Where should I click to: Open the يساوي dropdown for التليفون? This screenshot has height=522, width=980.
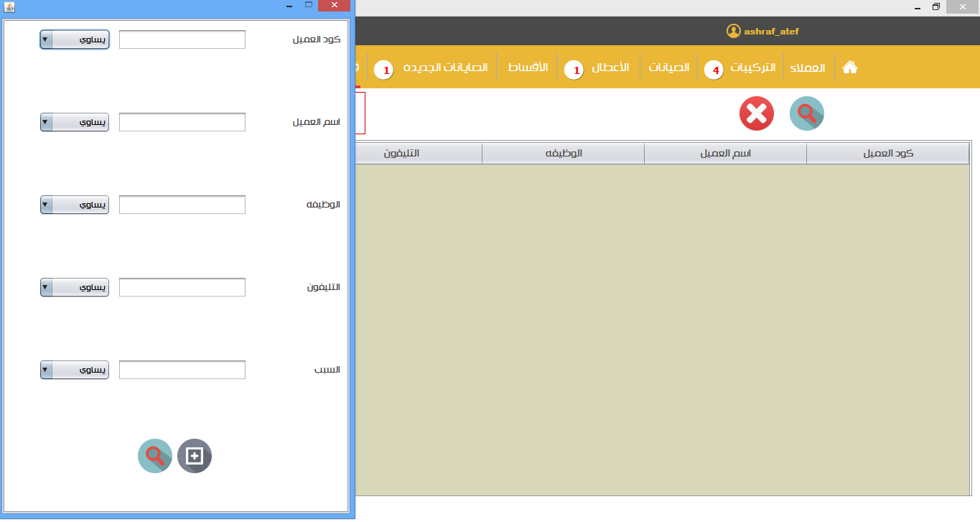(x=75, y=287)
